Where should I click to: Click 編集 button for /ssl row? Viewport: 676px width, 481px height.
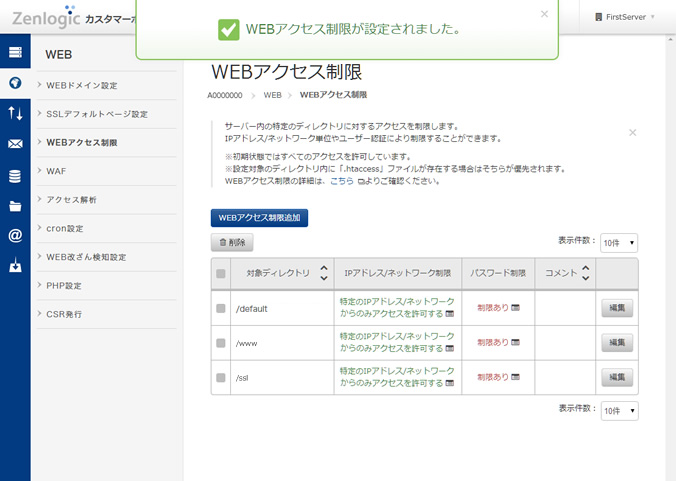click(x=617, y=377)
